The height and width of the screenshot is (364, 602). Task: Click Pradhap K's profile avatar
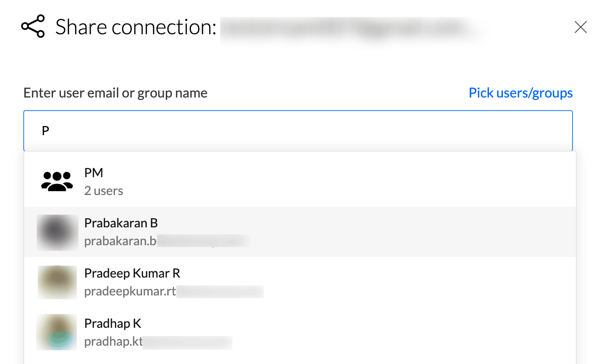click(x=57, y=332)
